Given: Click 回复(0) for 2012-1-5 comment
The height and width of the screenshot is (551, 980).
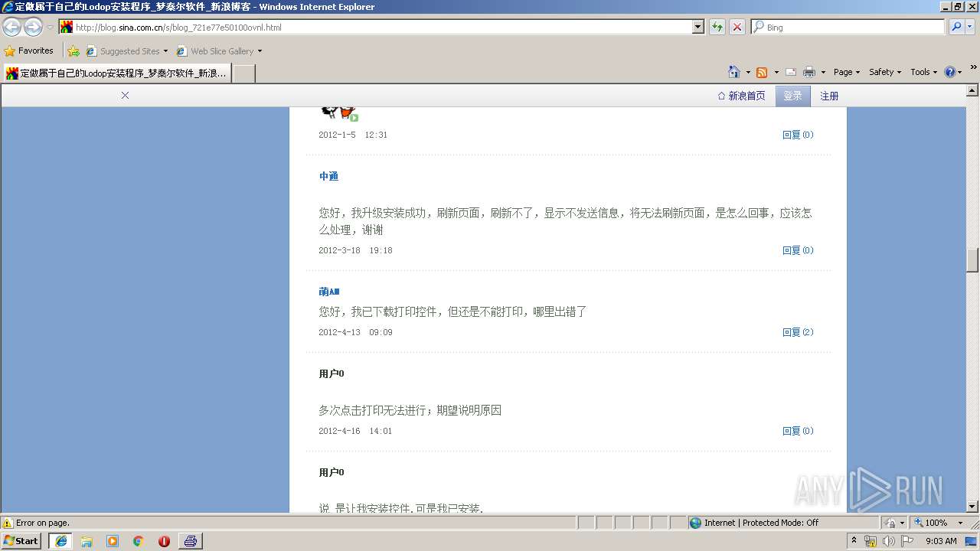Looking at the screenshot, I should [x=798, y=135].
